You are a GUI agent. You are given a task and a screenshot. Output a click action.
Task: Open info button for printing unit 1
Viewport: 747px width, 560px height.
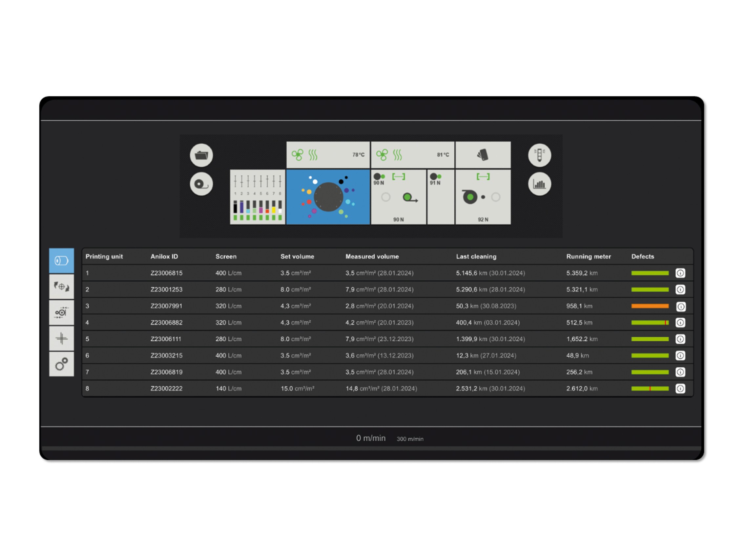tap(680, 273)
